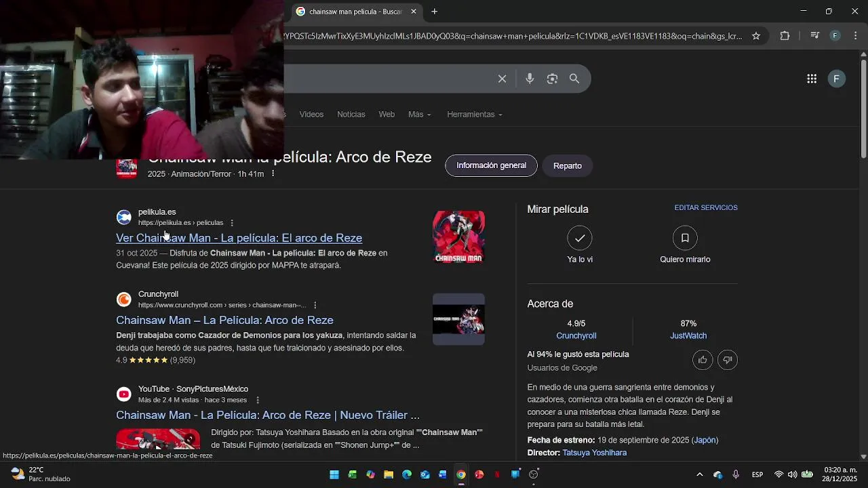Open options menu for YouTube SonyPicturesMéxico result
868x488 pixels.
(x=258, y=400)
